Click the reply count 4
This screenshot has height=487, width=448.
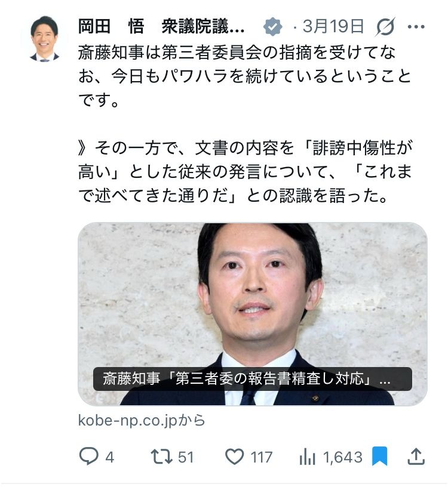[x=110, y=457]
